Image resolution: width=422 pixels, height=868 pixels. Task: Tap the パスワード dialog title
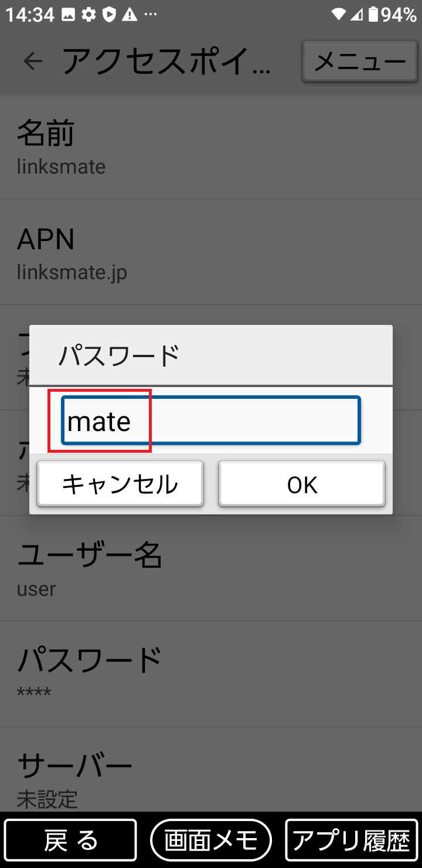(118, 356)
